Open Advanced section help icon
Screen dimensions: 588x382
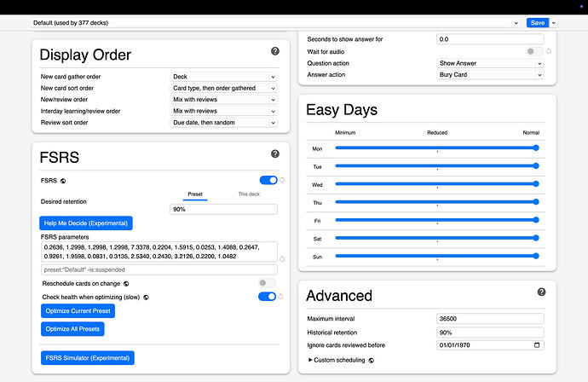point(541,292)
